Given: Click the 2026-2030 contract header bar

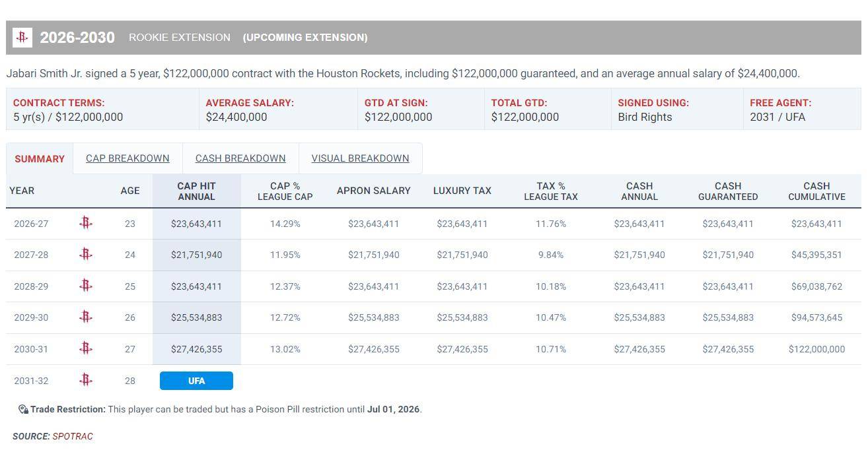Looking at the screenshot, I should click(462, 38).
